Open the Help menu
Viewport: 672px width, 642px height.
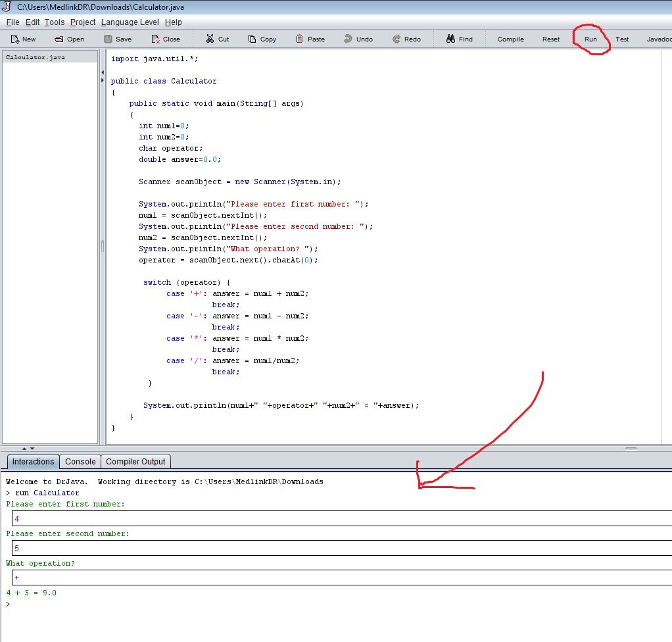[x=173, y=22]
